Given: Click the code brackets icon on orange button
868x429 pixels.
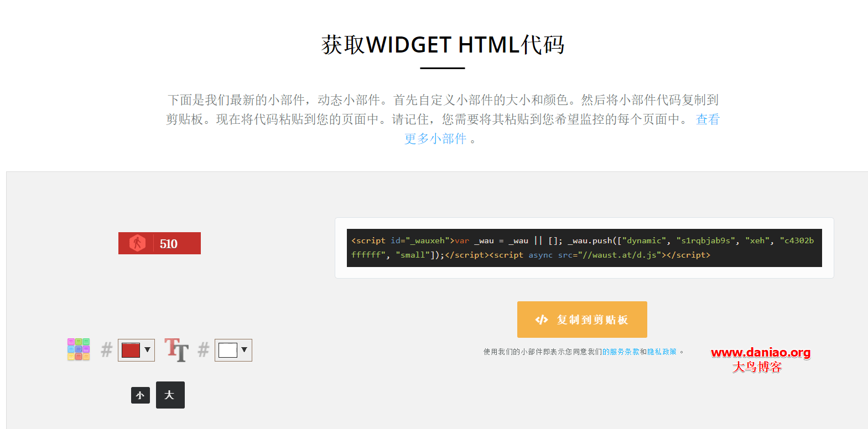Looking at the screenshot, I should pos(542,320).
